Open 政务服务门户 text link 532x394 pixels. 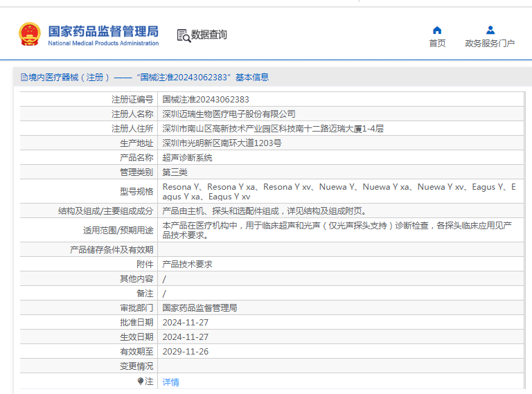click(490, 44)
